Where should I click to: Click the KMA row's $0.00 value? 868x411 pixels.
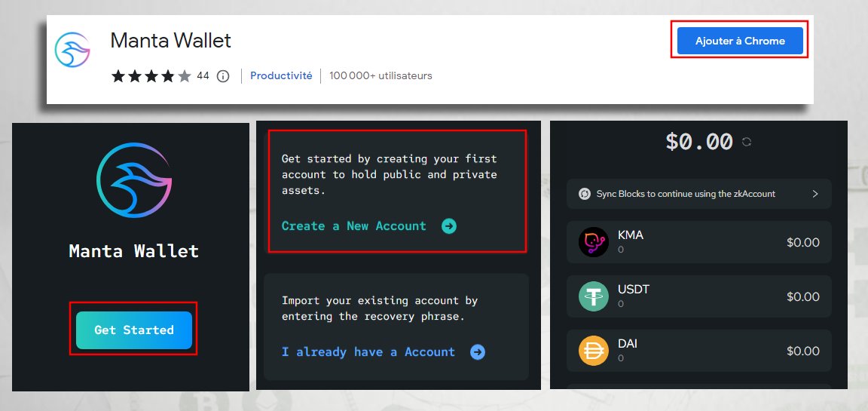[803, 243]
